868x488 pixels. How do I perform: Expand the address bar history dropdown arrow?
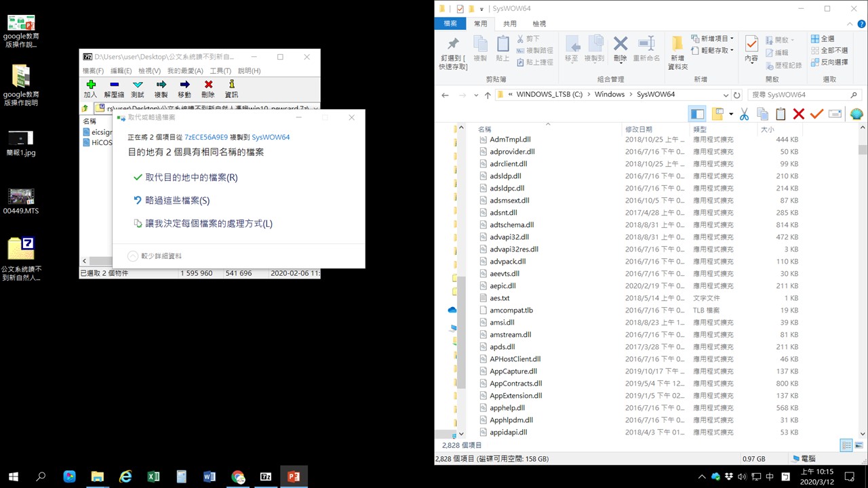726,95
